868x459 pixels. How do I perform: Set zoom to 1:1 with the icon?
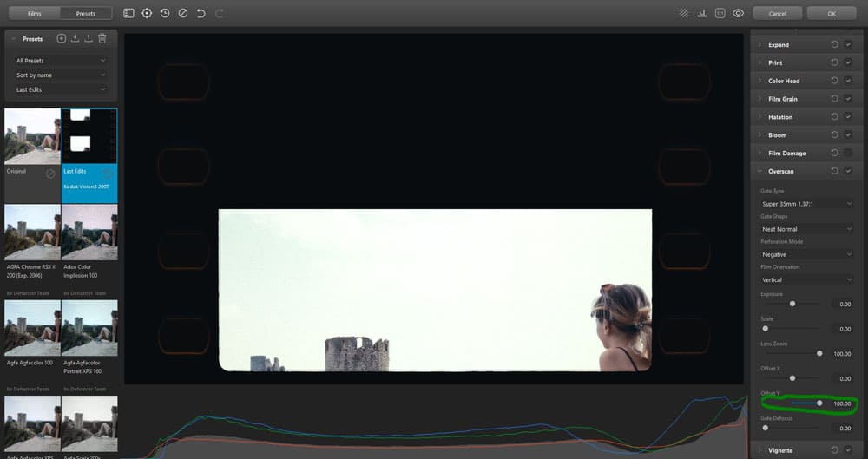click(720, 13)
